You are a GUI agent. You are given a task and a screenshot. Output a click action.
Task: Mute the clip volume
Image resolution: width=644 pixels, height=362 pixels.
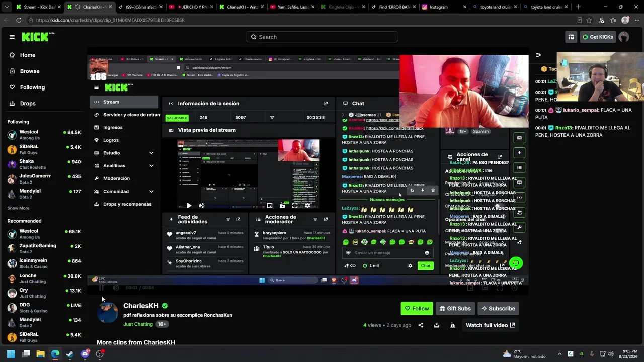[x=116, y=288]
